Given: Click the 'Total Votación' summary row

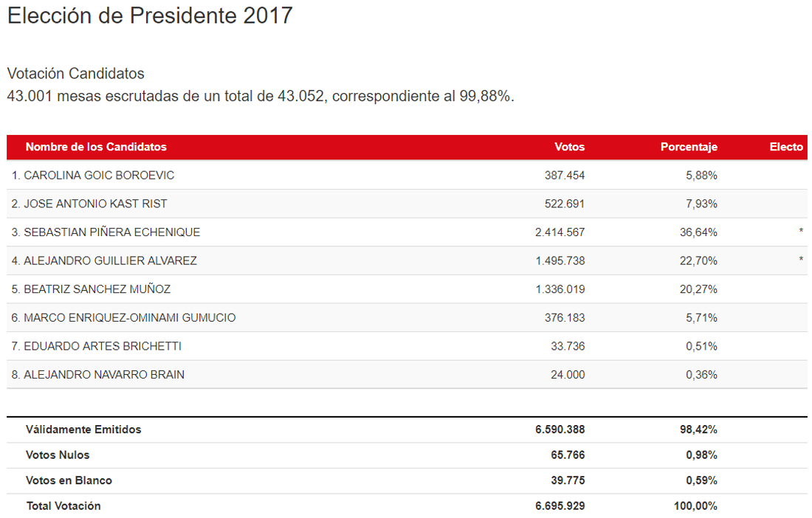Looking at the screenshot, I should [407, 506].
